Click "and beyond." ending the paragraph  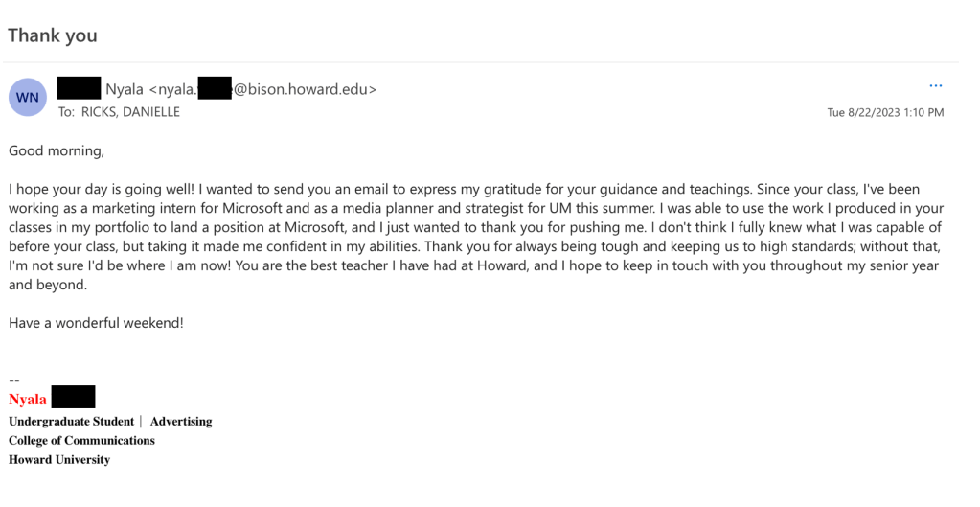[48, 285]
